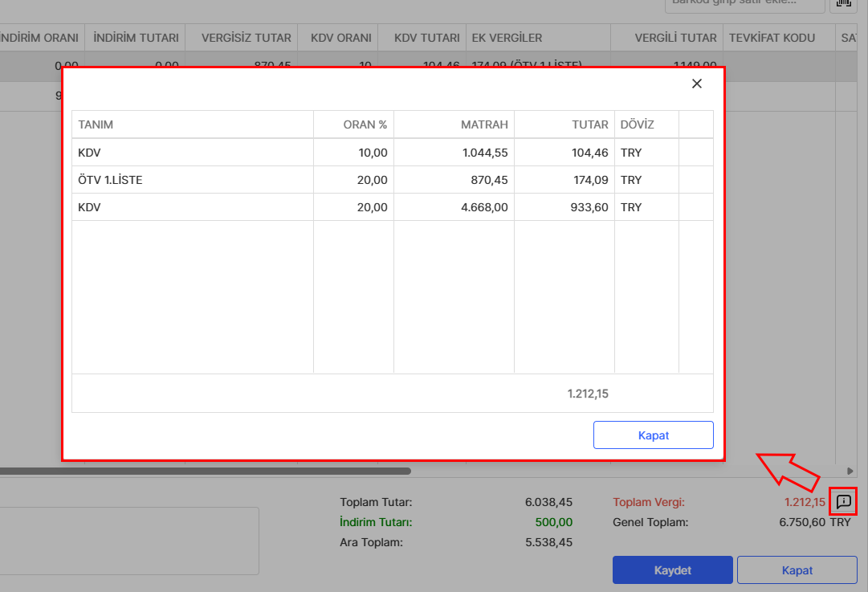Click the ORAN % column header
This screenshot has width=868, height=592.
coord(353,125)
